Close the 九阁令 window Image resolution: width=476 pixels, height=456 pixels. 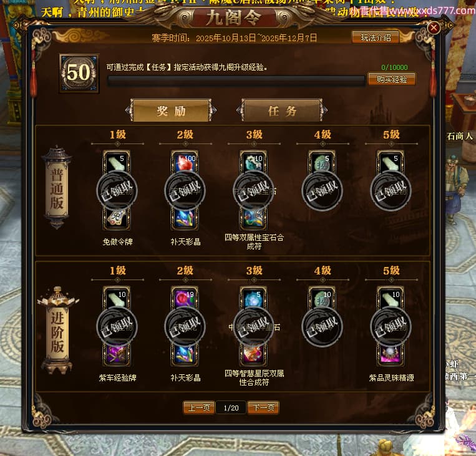click(434, 28)
